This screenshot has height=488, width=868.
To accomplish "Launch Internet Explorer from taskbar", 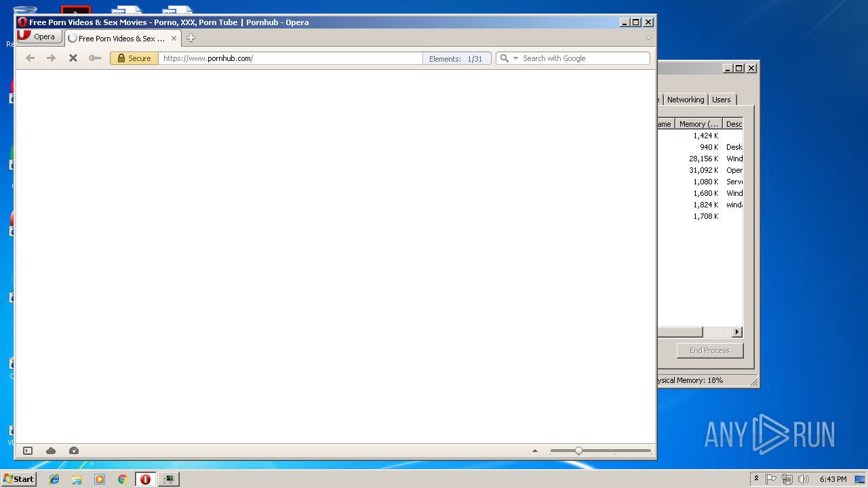I will (54, 479).
